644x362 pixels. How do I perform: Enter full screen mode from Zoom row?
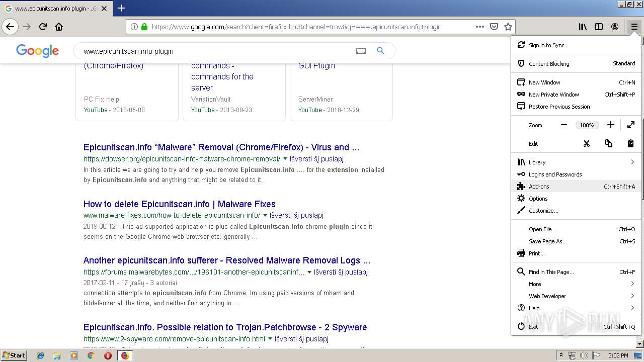pos(631,125)
